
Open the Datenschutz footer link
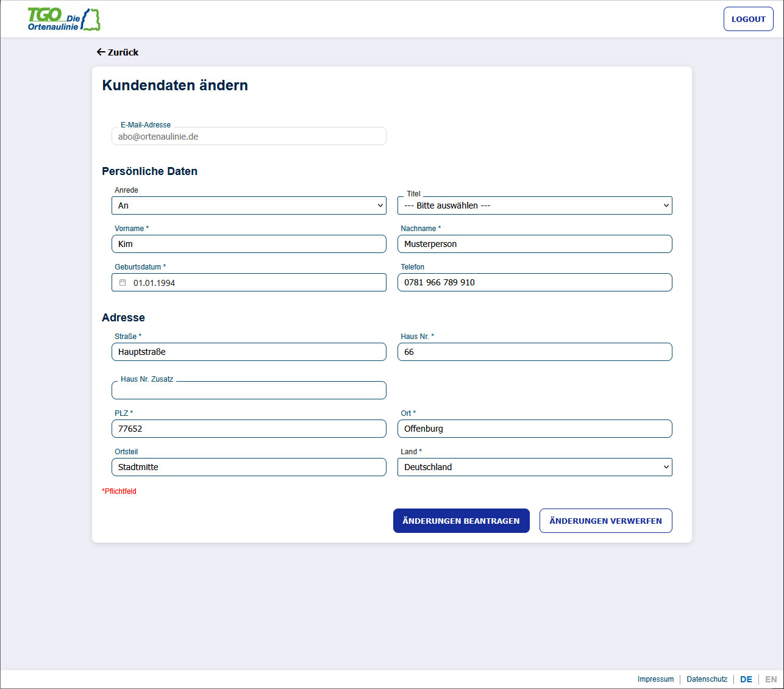tap(707, 679)
